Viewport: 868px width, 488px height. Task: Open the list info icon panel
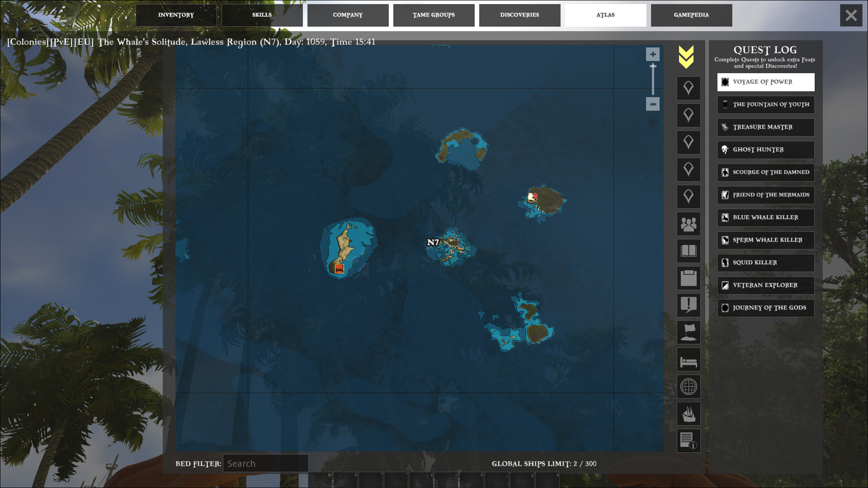[x=689, y=441]
